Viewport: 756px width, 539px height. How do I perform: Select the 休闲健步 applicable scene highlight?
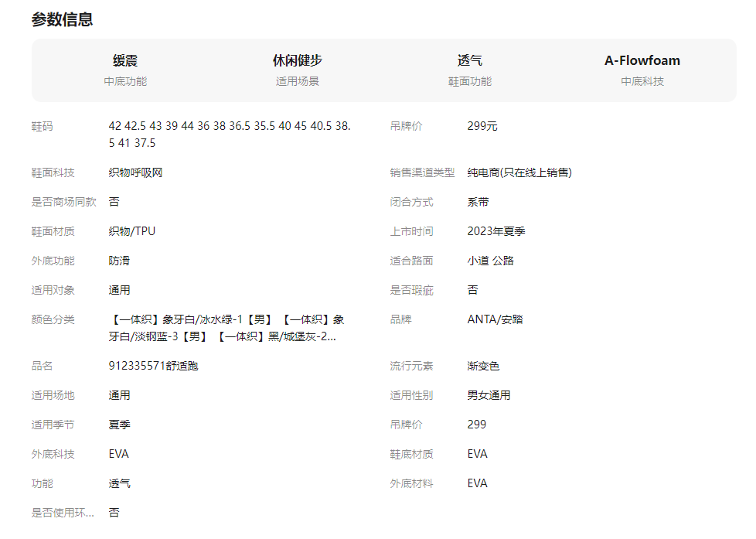click(297, 70)
